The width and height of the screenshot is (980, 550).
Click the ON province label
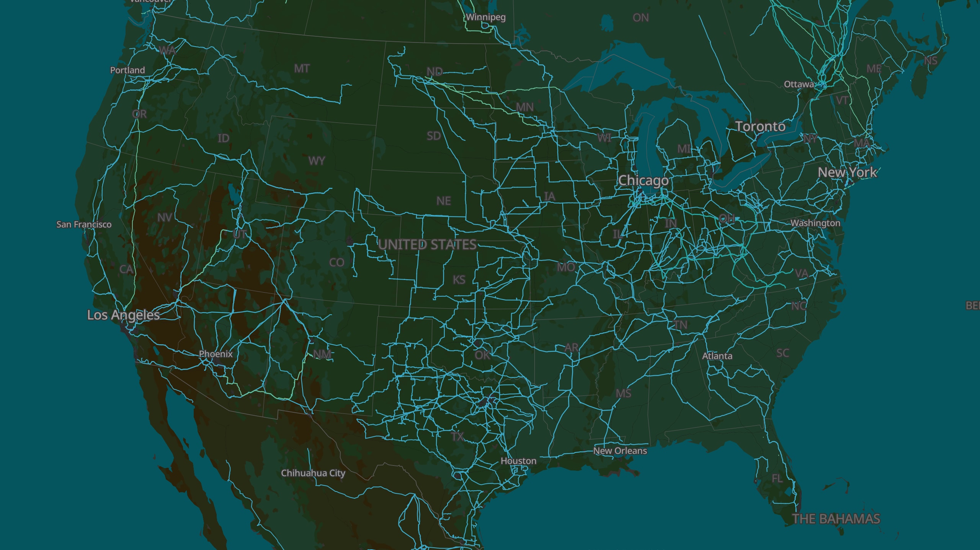click(x=641, y=18)
